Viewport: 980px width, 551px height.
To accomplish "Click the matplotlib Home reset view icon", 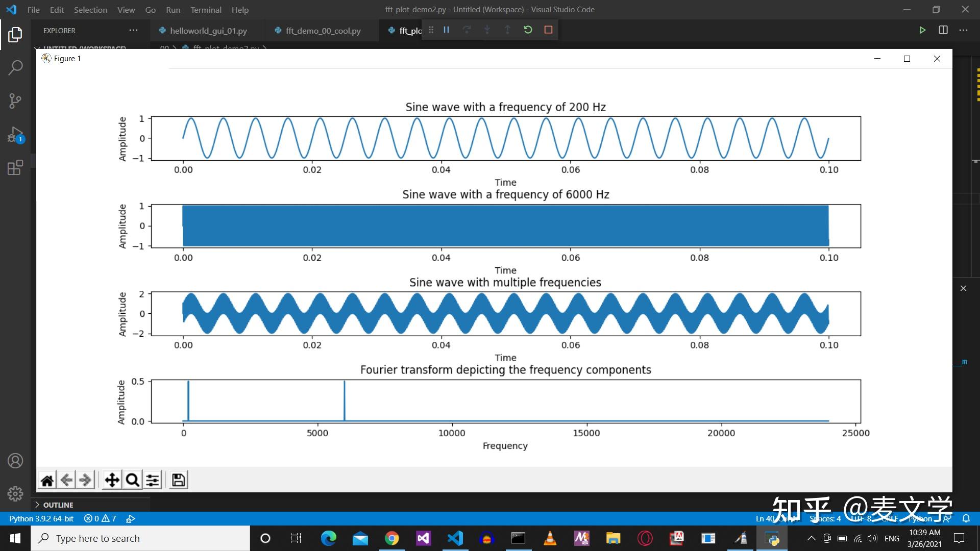I will (x=47, y=480).
